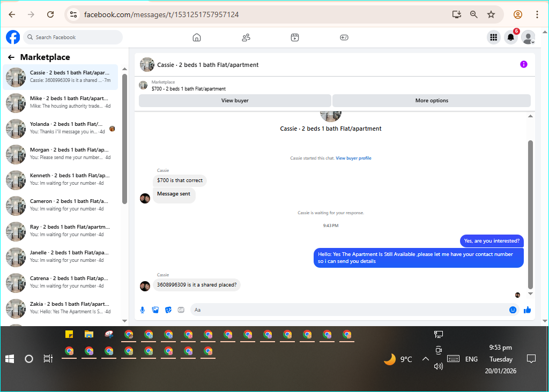The height and width of the screenshot is (392, 549).
Task: Open Kenneth's conversation in the list
Action: [60, 180]
